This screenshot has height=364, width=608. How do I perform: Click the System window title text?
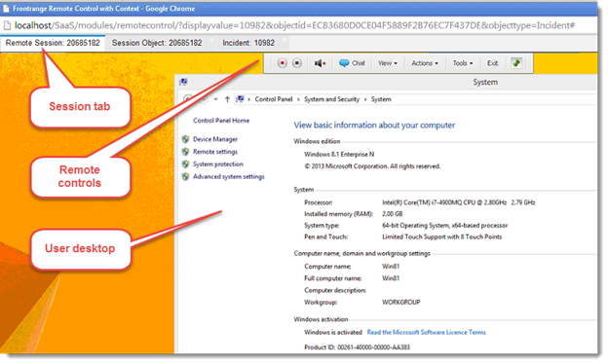pos(485,82)
